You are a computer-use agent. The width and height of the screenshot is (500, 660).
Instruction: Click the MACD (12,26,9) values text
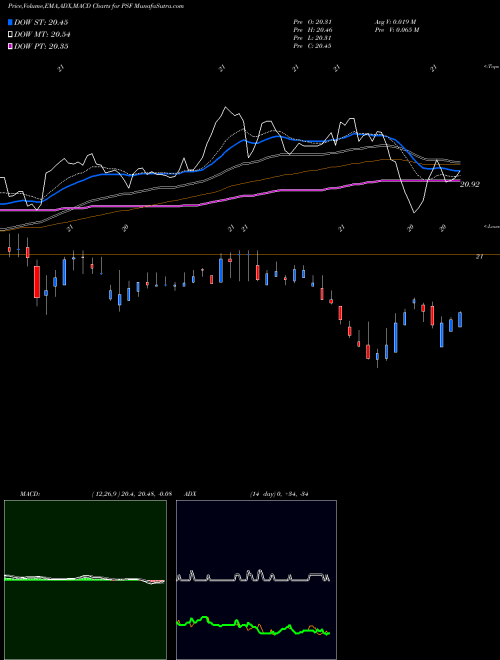(132, 494)
